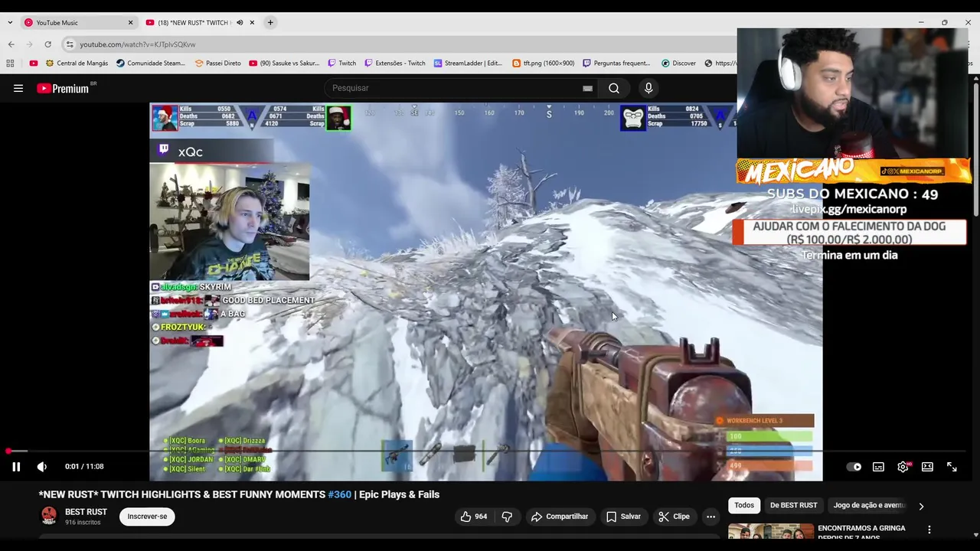Open BEST RUST channel name link
The image size is (980, 551).
[x=86, y=512]
